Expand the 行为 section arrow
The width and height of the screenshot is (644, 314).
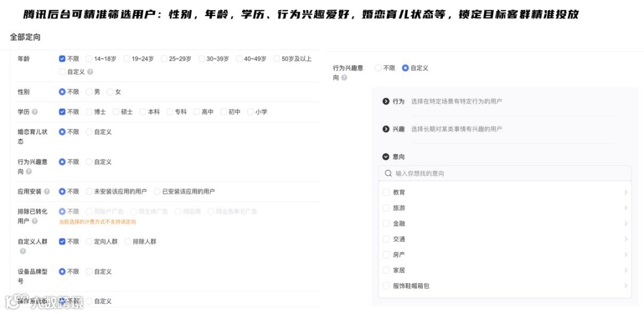pyautogui.click(x=386, y=101)
